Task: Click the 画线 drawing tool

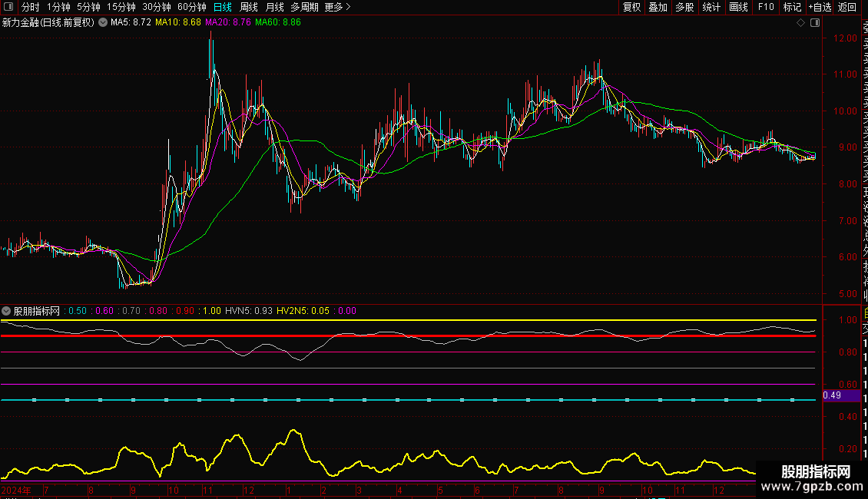Action: (x=738, y=7)
